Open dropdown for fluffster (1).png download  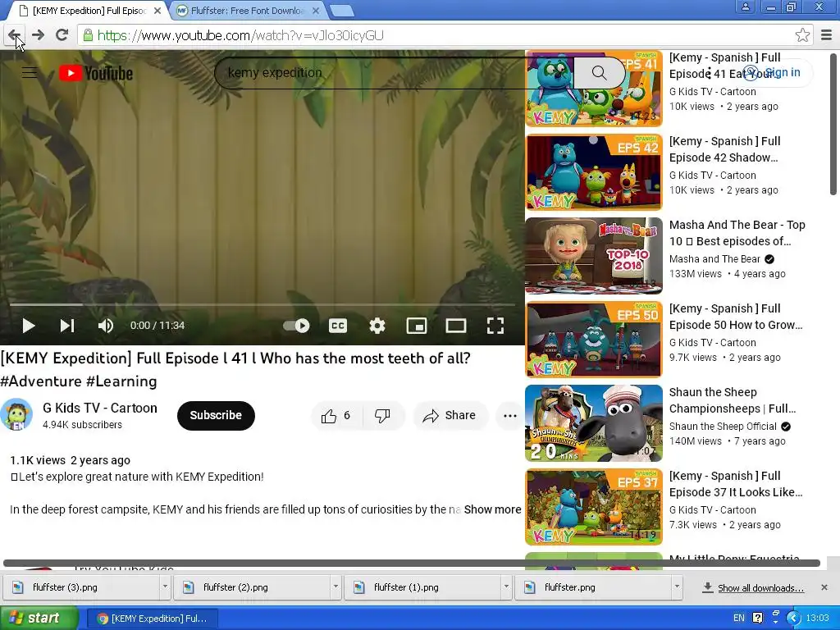505,587
